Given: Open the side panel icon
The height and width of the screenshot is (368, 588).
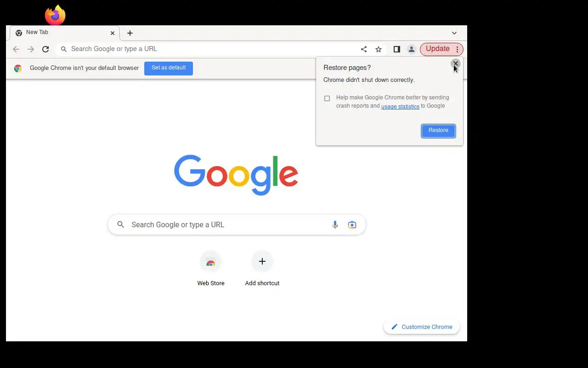Looking at the screenshot, I should click(397, 49).
